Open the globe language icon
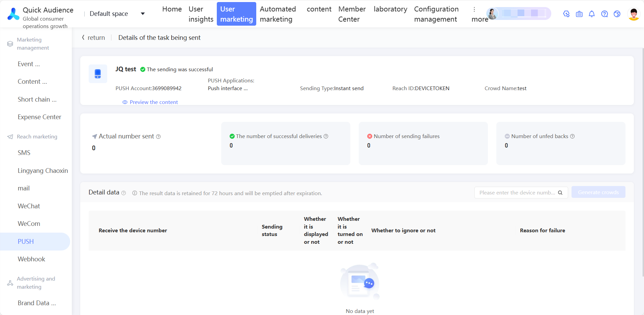Viewport: 644px width, 315px height. (617, 14)
